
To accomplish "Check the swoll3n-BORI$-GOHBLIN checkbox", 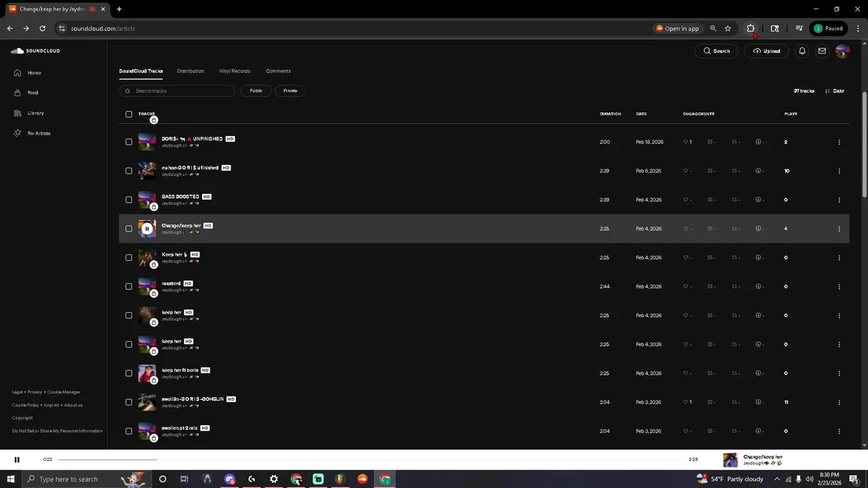I will [129, 403].
